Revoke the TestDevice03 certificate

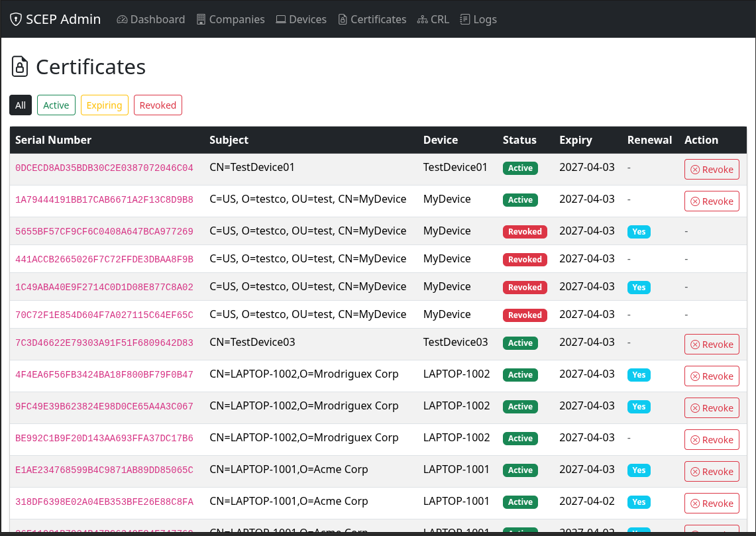(x=712, y=344)
